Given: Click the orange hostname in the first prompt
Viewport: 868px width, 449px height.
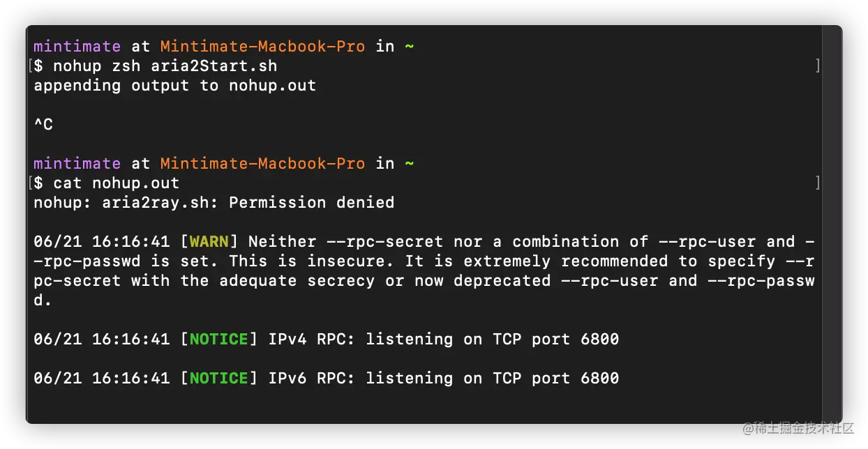Looking at the screenshot, I should [262, 47].
